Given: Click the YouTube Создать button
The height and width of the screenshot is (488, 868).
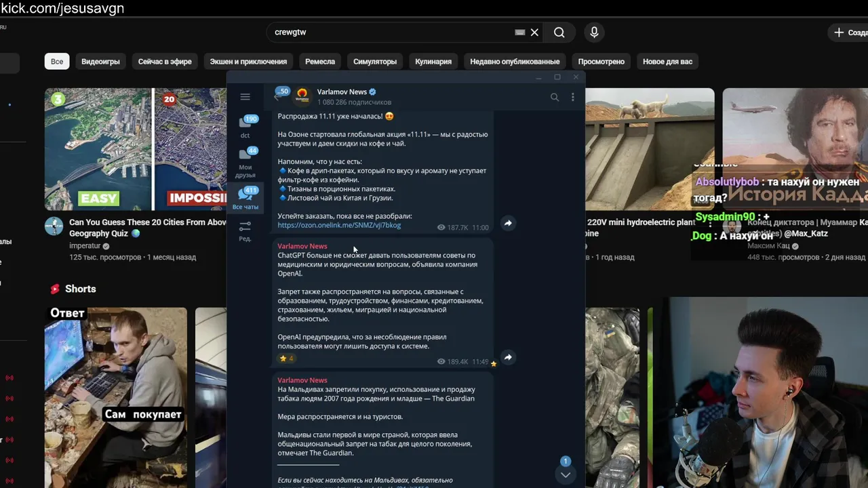Looking at the screenshot, I should pyautogui.click(x=850, y=33).
